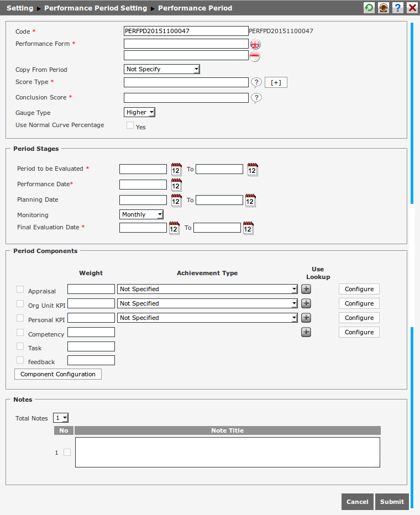Click the [+] button next to Score Type
This screenshot has width=420, height=515.
276,82
